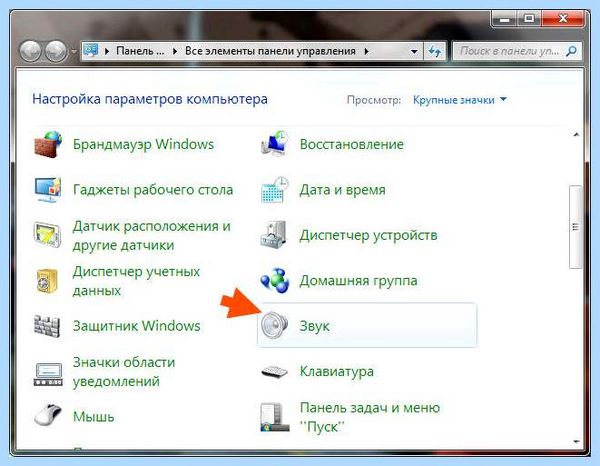Minimize the Control Panel window
The width and height of the screenshot is (600, 466).
pos(504,18)
